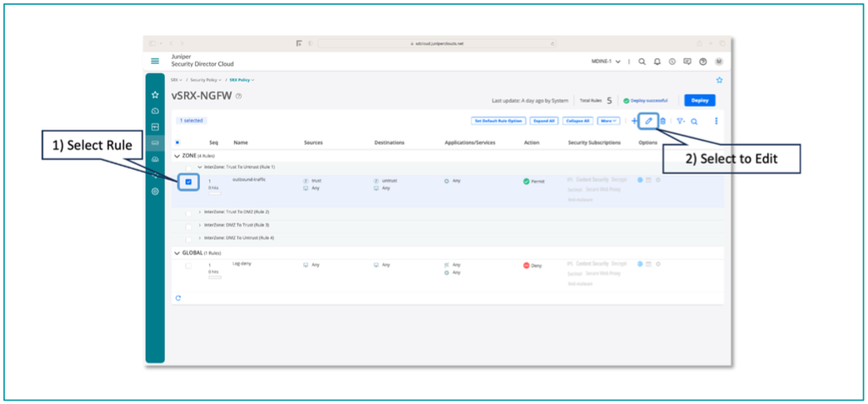Open the filter funnel icon
The image size is (868, 404).
680,121
